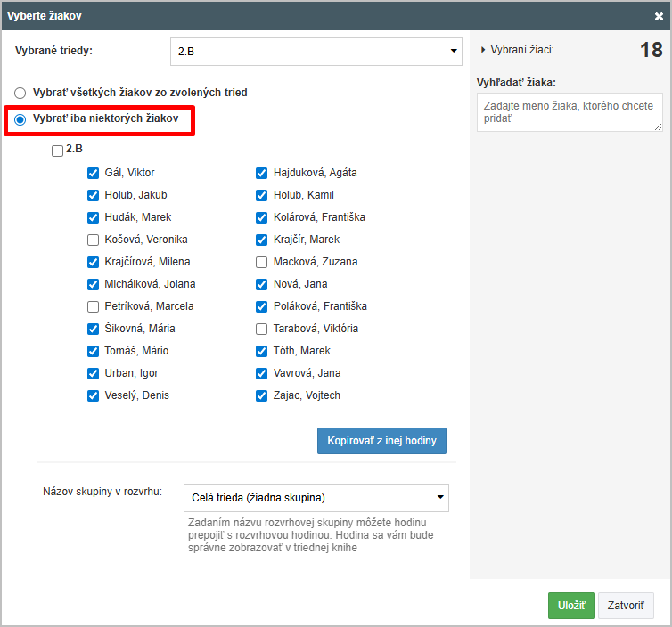Focus the Vyhľadať žiaka search field
The image size is (672, 627).
pyautogui.click(x=569, y=112)
